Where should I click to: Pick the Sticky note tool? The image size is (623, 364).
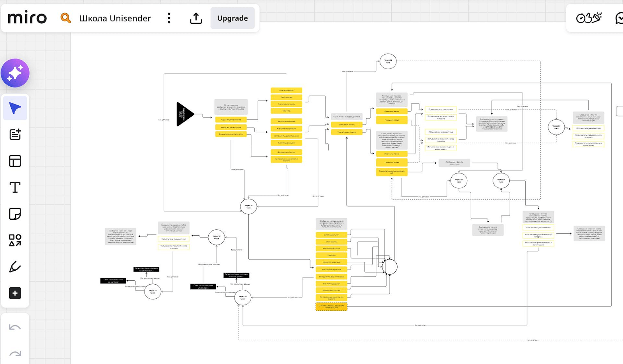pos(15,214)
